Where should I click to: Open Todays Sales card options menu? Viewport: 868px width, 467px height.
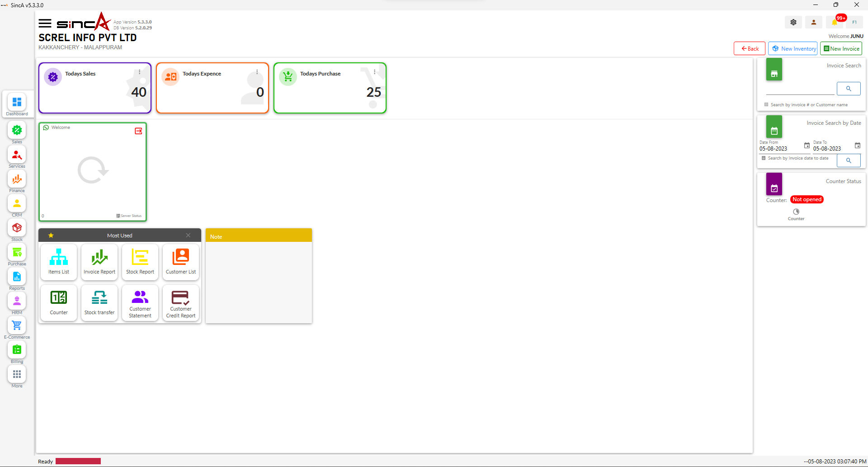[x=140, y=72]
